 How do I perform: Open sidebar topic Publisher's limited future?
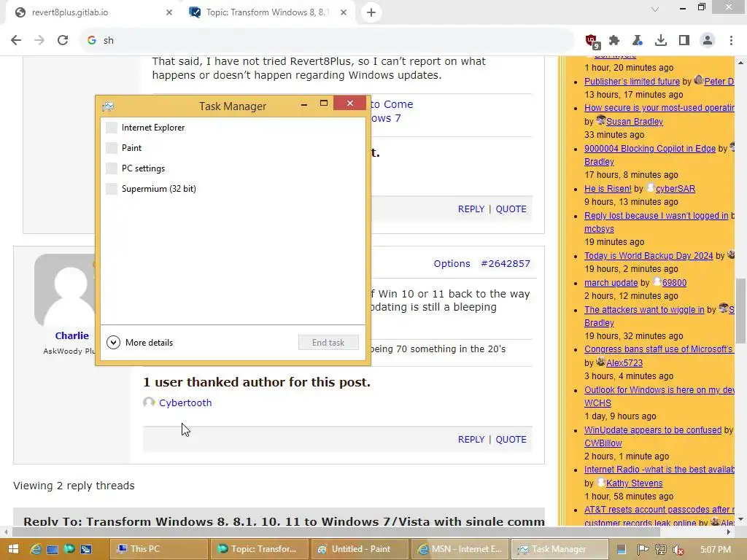click(632, 82)
